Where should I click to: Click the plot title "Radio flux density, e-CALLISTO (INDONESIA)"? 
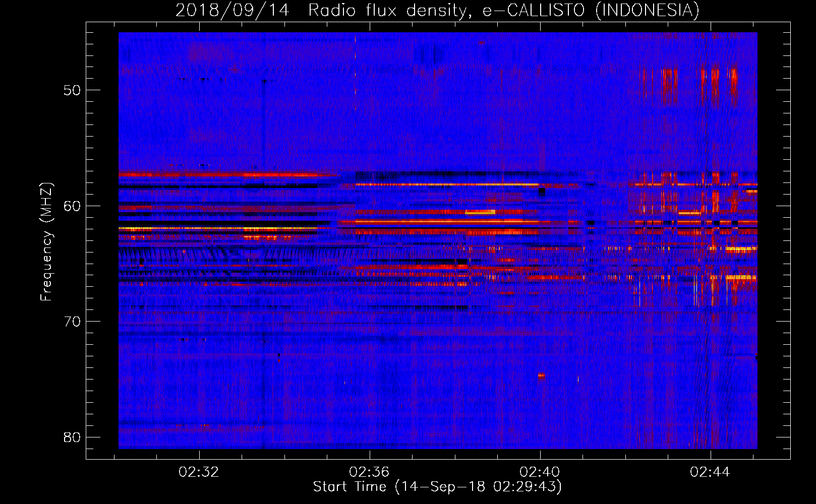pyautogui.click(x=503, y=10)
